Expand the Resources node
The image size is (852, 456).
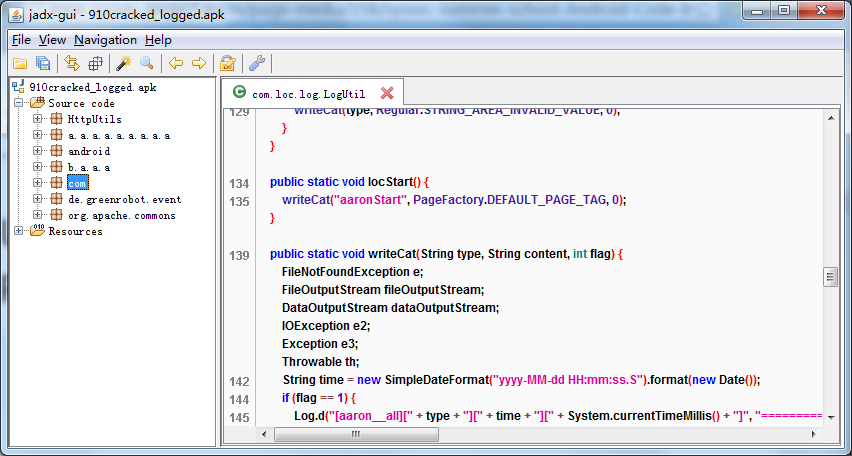coord(19,231)
